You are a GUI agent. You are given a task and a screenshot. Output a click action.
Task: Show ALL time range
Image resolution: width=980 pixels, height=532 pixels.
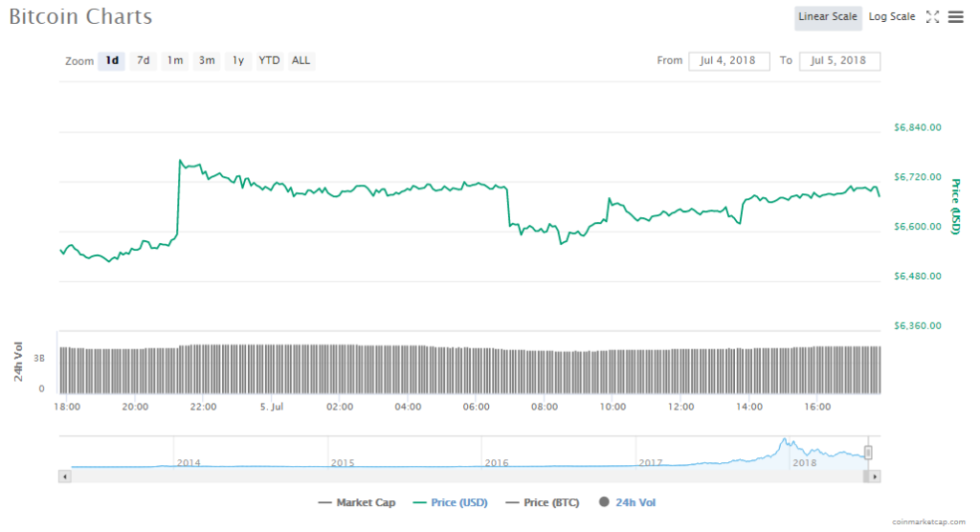(x=301, y=60)
